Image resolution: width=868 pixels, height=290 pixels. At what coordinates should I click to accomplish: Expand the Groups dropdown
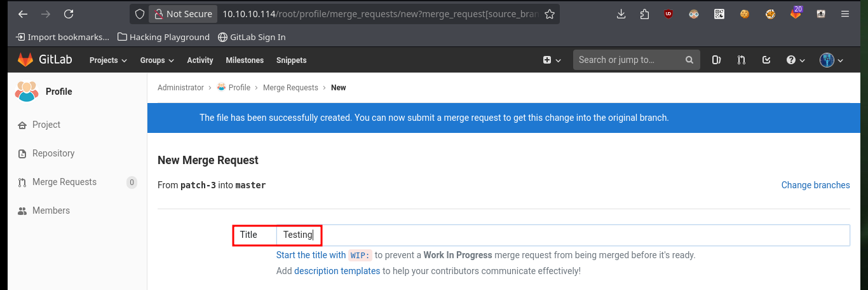coord(157,60)
